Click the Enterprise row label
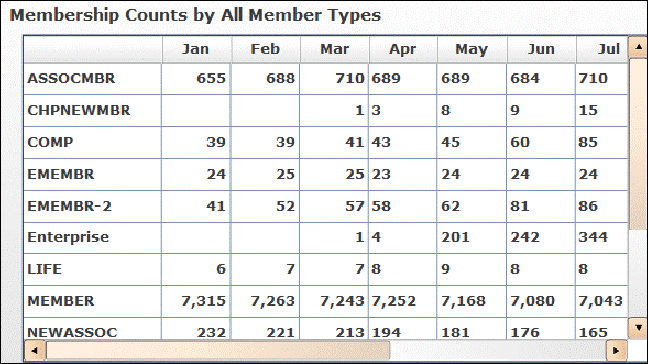 click(68, 238)
